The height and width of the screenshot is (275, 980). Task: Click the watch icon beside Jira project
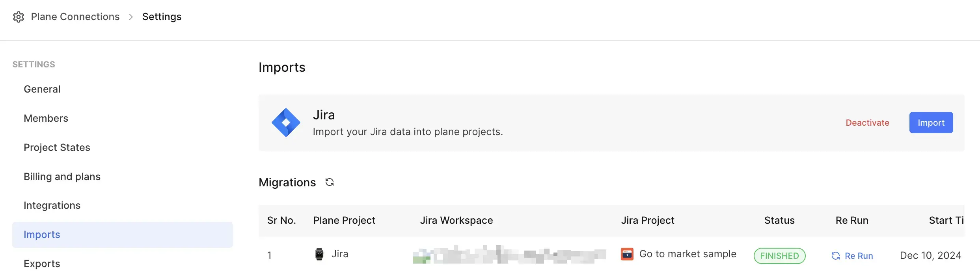pos(319,254)
